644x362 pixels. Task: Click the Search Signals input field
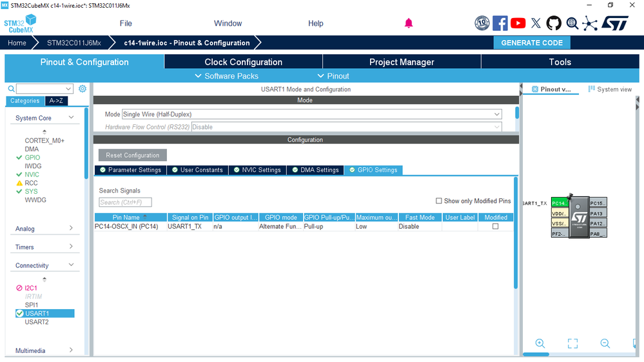click(125, 202)
